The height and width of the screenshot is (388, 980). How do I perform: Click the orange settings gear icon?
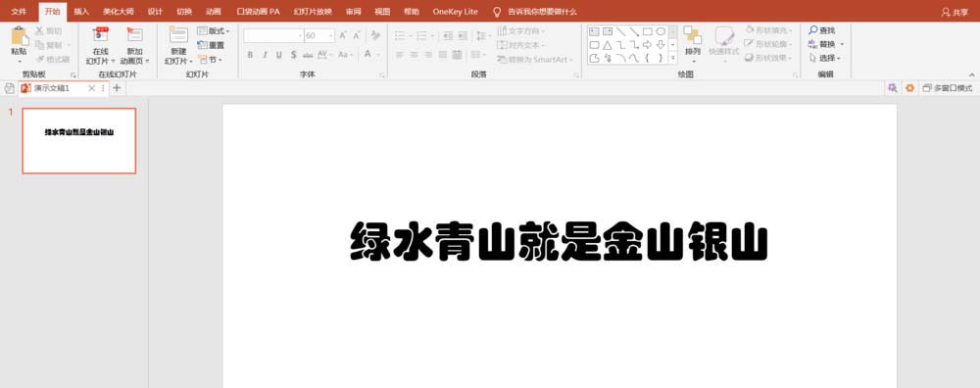pos(910,88)
